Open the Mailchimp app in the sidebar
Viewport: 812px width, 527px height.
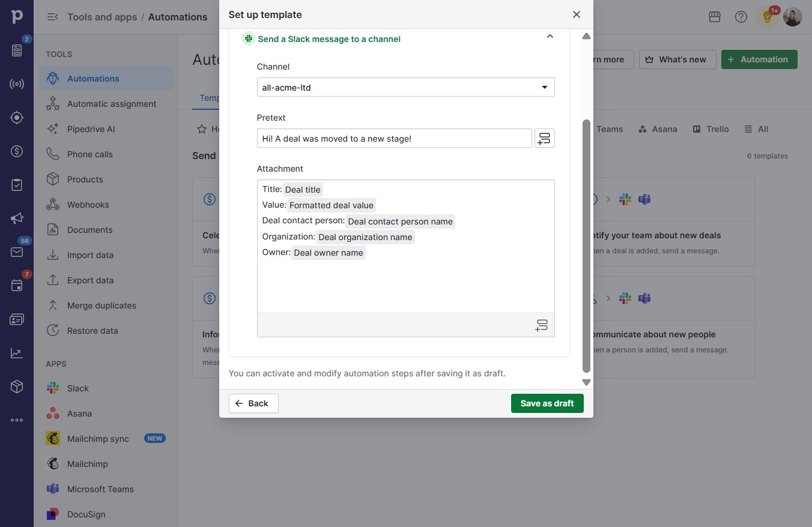(106, 464)
